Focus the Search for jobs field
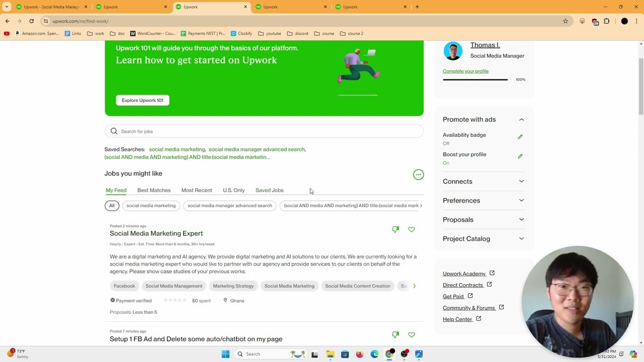644x362 pixels. (x=264, y=131)
